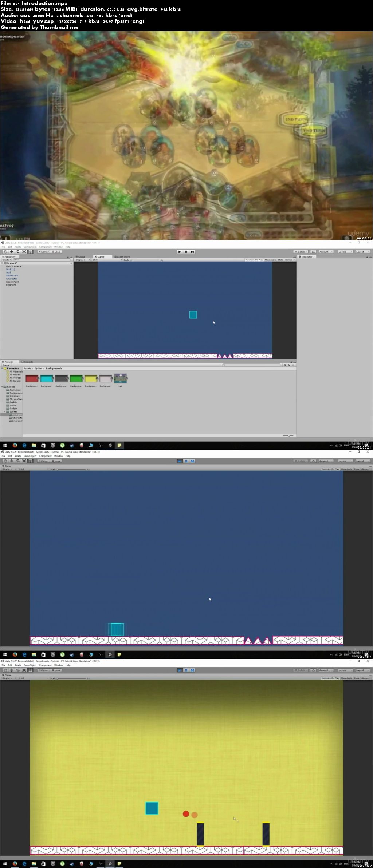Click the Play button in the yellow Scene2 frame

[x=180, y=670]
